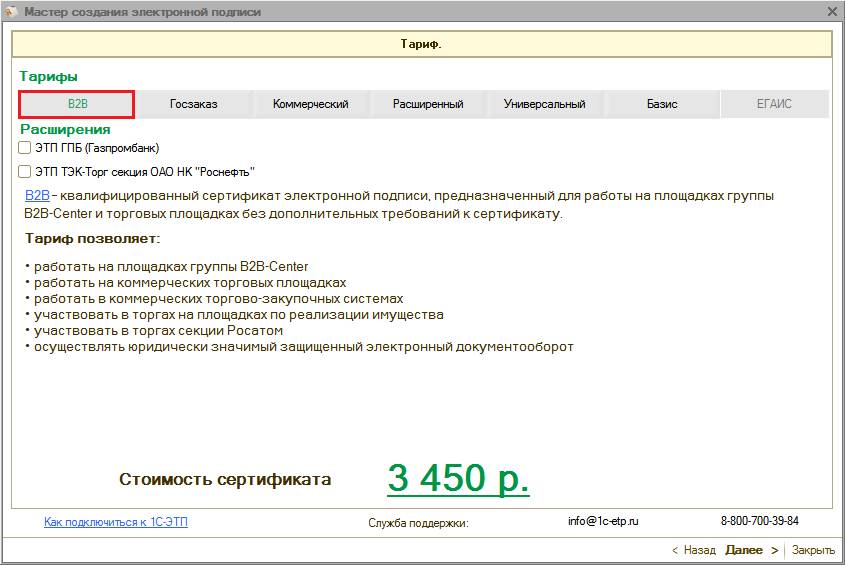Click the yellow 'Тариф.' header banner

421,44
